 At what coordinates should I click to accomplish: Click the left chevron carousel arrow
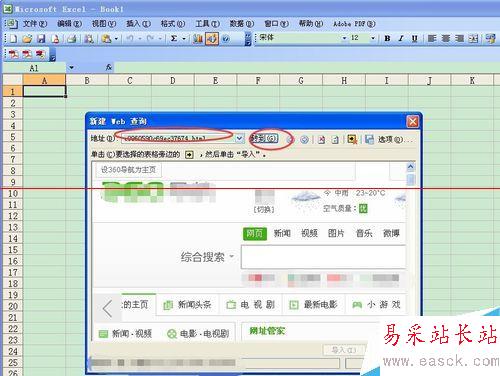tap(107, 308)
